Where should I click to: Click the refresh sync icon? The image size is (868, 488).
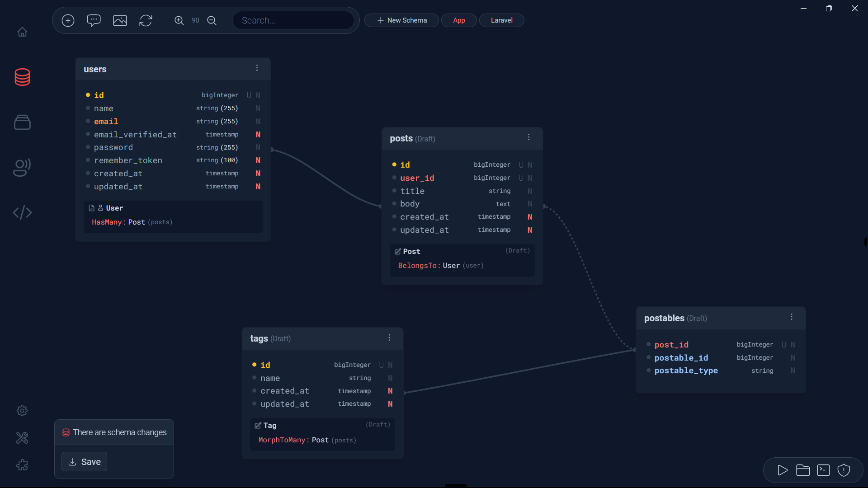(x=146, y=20)
